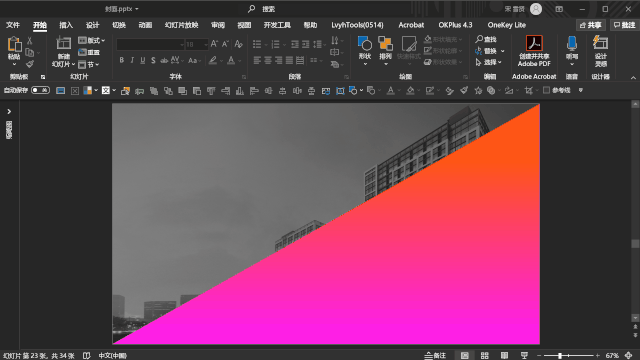The width and height of the screenshot is (640, 360).
Task: Click the Strikethrough icon
Action: tap(164, 60)
